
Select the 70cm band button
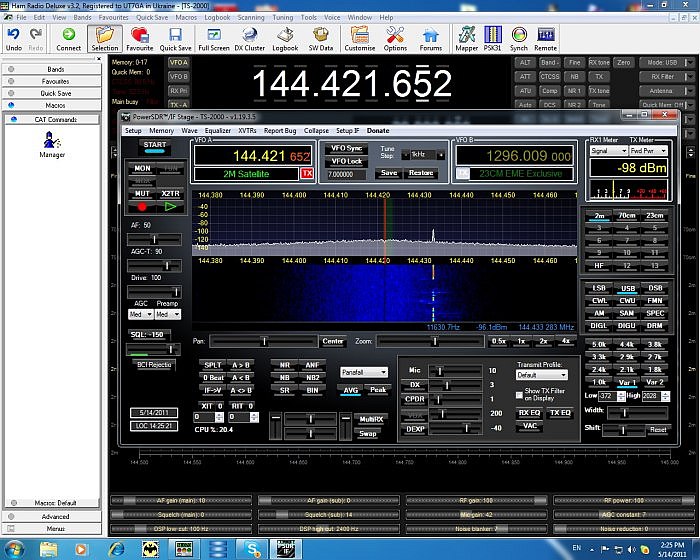tap(627, 215)
